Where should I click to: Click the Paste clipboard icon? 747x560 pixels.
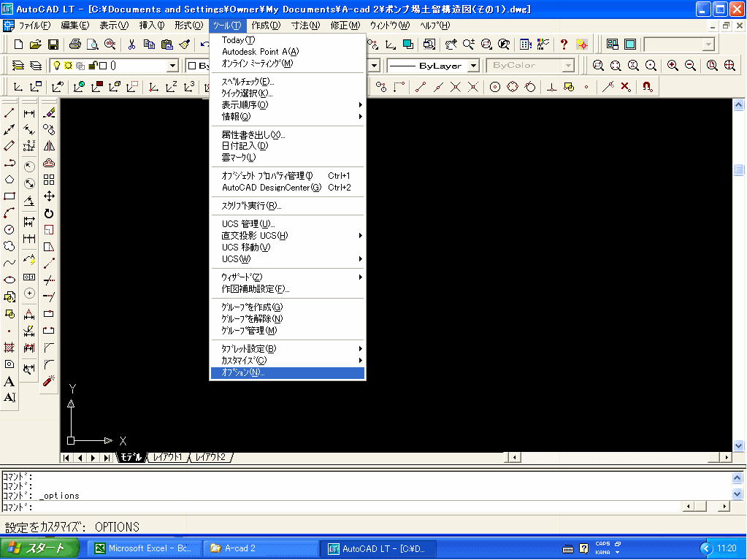[166, 45]
